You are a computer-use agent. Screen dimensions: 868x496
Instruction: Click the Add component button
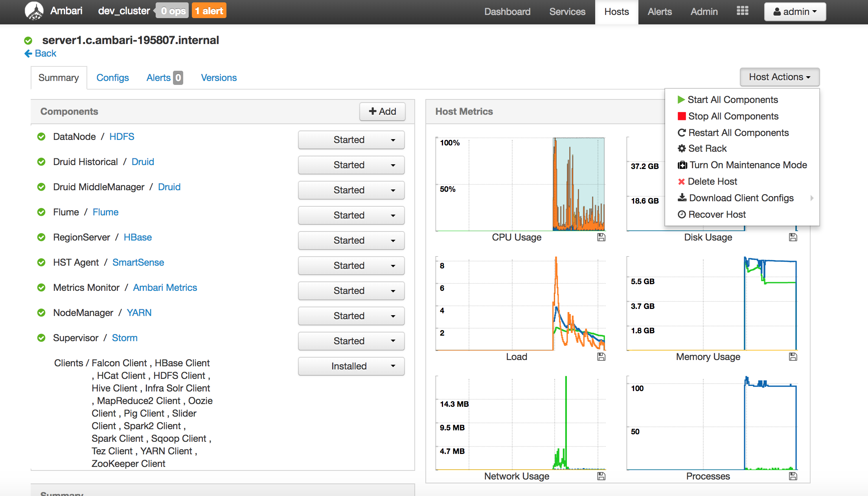coord(382,112)
